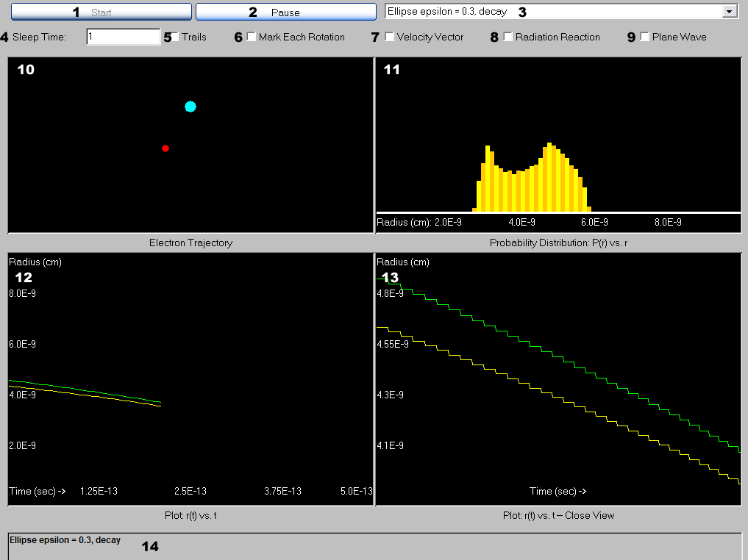Click '8.0E-9' label in r(t) plot
The width and height of the screenshot is (748, 560).
click(x=22, y=293)
